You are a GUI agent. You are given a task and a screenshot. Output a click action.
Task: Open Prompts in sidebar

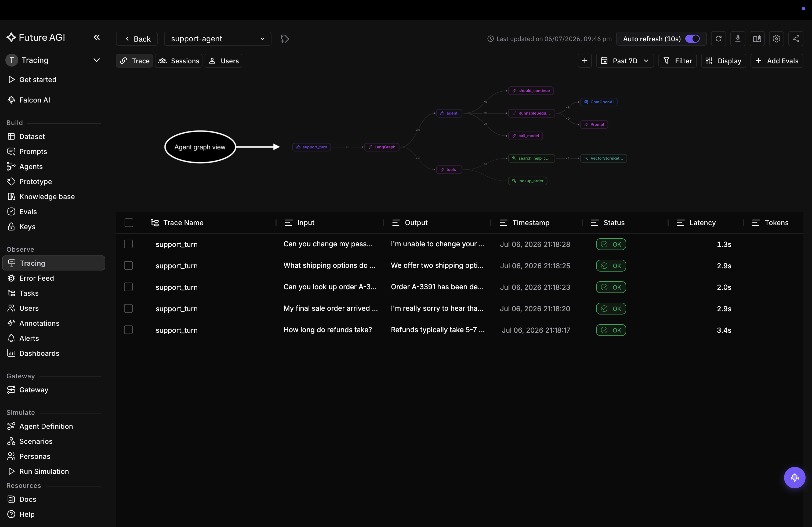click(x=33, y=152)
